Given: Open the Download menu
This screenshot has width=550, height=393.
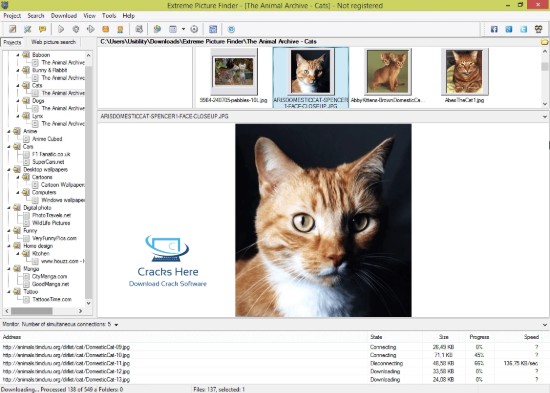Looking at the screenshot, I should pyautogui.click(x=64, y=16).
